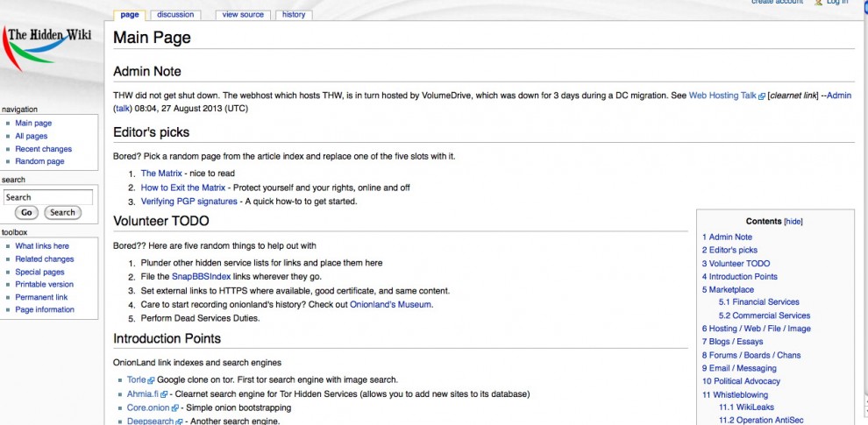This screenshot has width=868, height=425.
Task: Jump to 5.1 Financial Services
Action: click(759, 302)
